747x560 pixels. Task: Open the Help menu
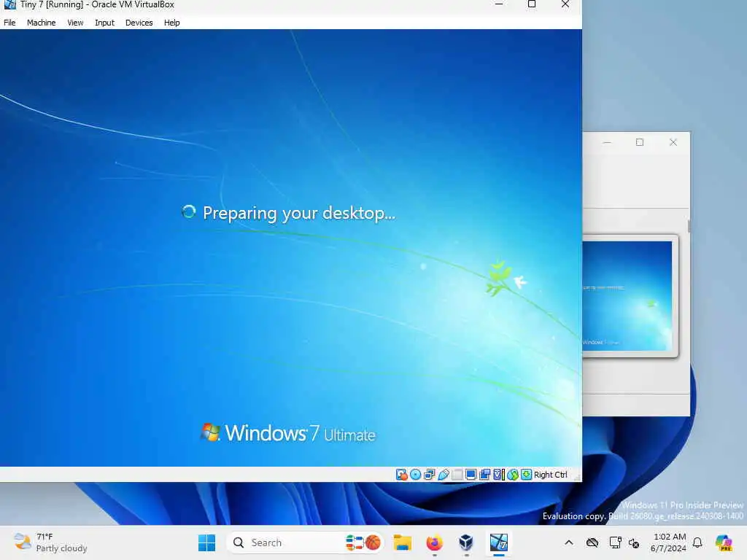coord(171,23)
